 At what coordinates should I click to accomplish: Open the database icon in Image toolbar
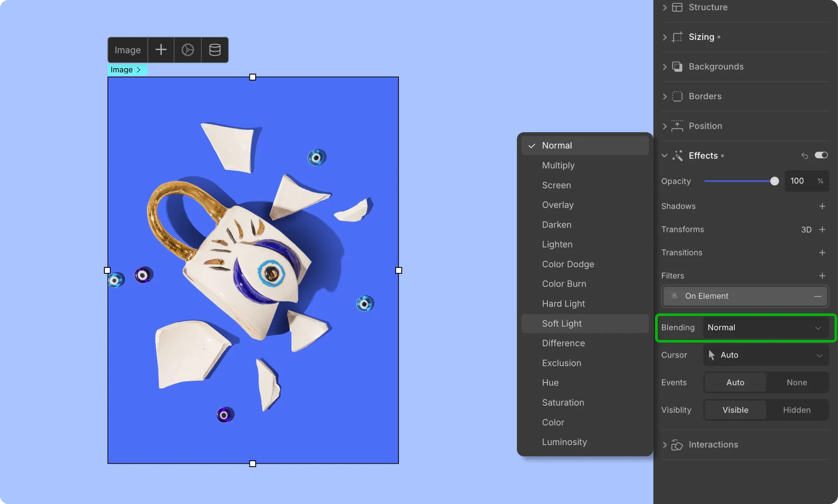tap(215, 50)
